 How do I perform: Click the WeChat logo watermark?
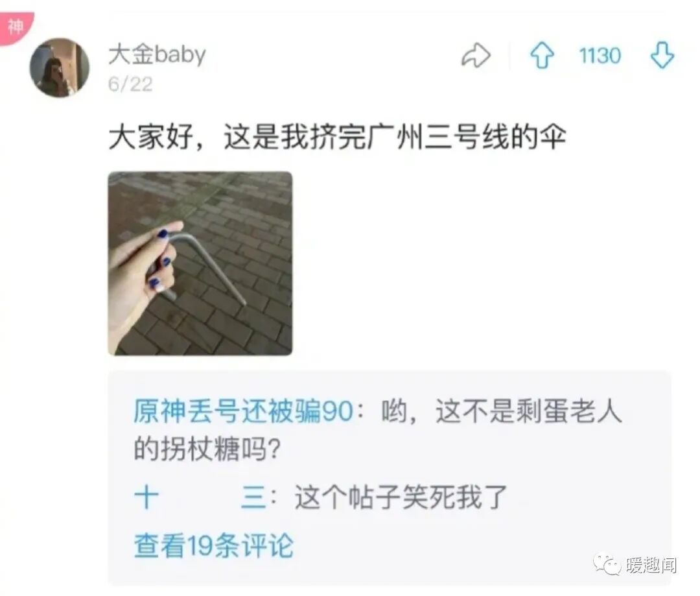pyautogui.click(x=606, y=565)
